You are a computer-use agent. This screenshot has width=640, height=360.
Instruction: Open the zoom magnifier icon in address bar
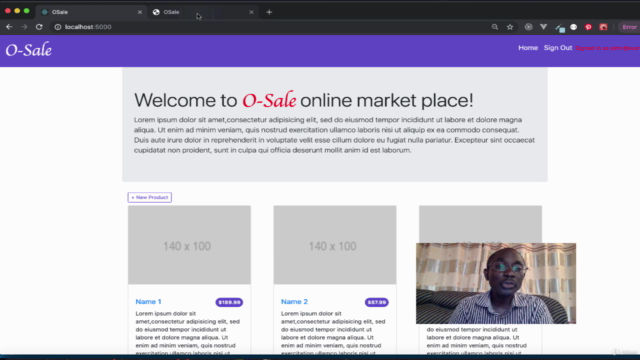pyautogui.click(x=495, y=27)
